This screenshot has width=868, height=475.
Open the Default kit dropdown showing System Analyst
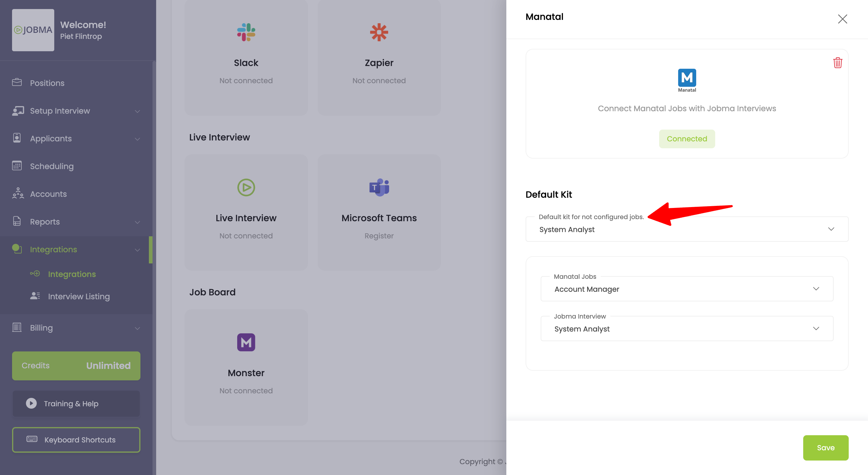pyautogui.click(x=687, y=229)
